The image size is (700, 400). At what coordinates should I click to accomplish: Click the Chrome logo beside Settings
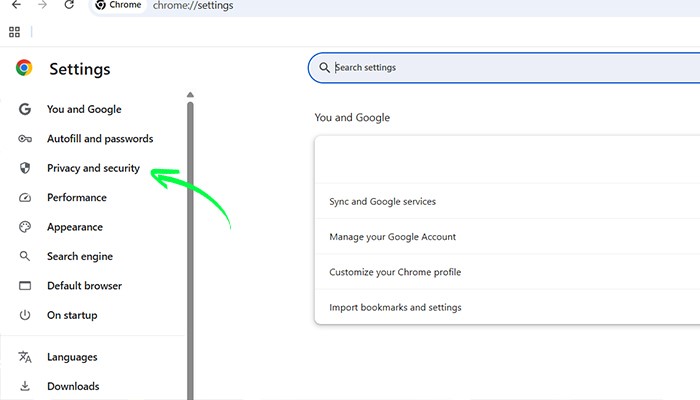[x=24, y=68]
